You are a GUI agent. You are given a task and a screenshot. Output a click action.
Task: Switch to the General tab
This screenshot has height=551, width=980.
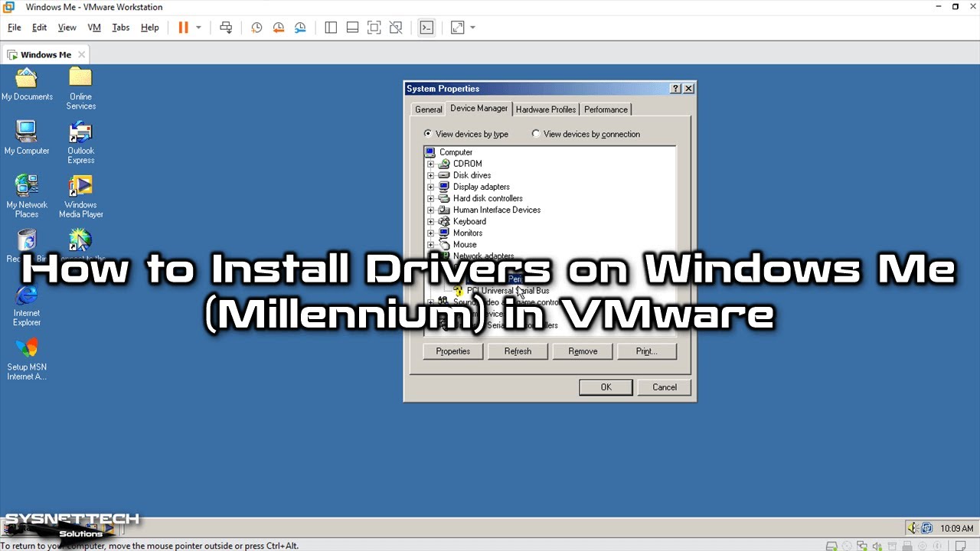(x=429, y=109)
